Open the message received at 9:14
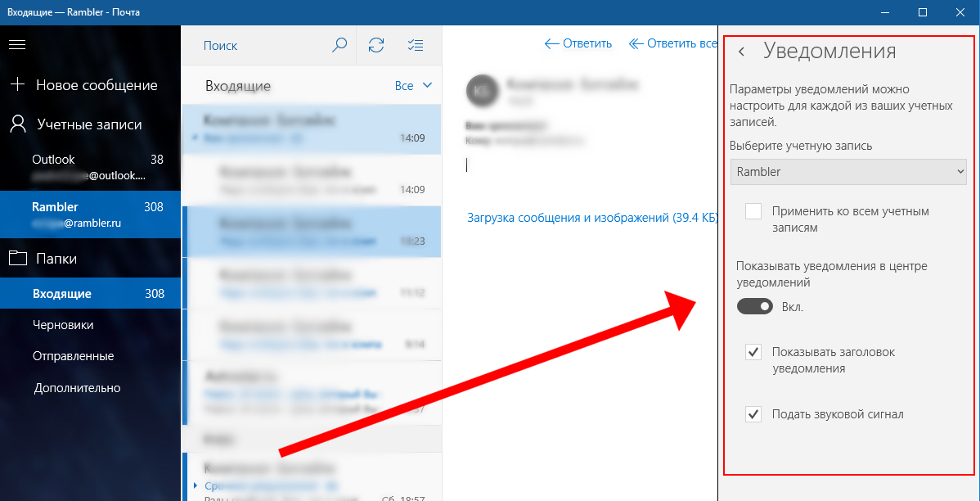The height and width of the screenshot is (501, 980). (311, 335)
